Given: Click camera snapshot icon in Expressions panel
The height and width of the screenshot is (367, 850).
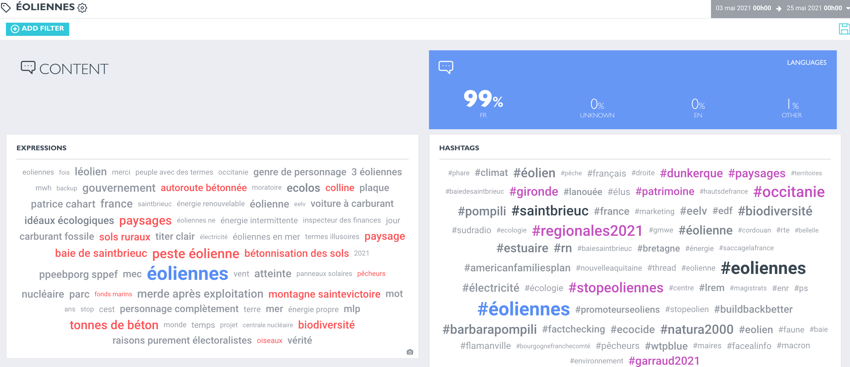Looking at the screenshot, I should coord(410,352).
